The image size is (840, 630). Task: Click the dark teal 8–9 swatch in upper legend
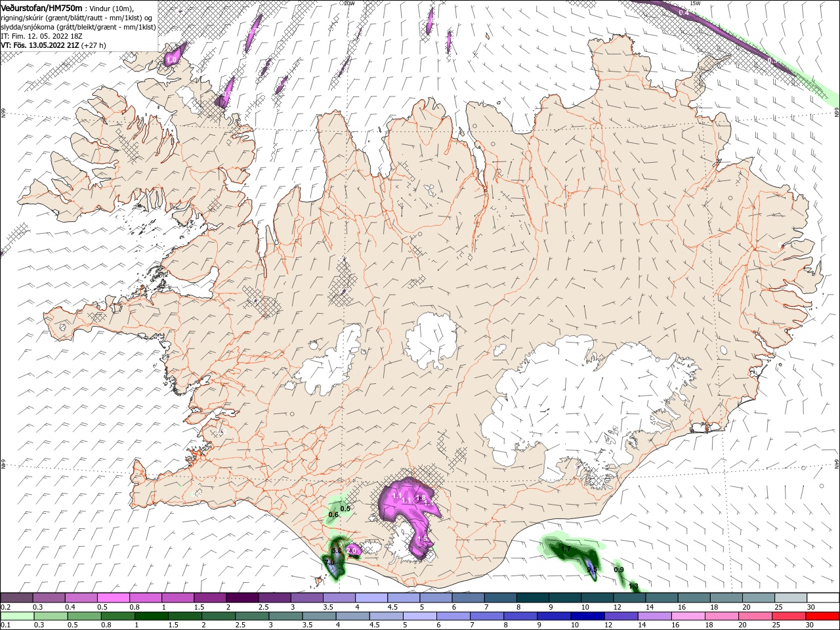[x=533, y=598]
